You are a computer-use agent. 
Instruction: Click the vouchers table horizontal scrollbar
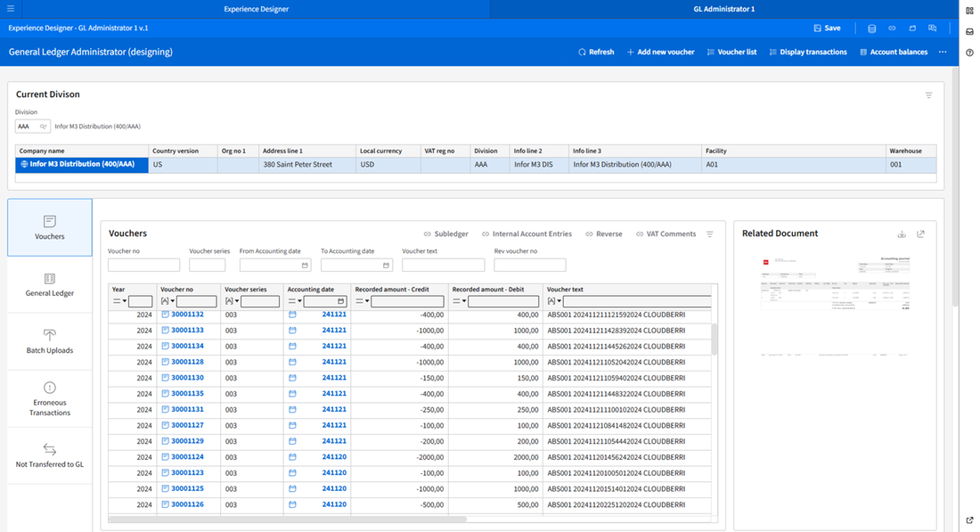tap(288, 519)
